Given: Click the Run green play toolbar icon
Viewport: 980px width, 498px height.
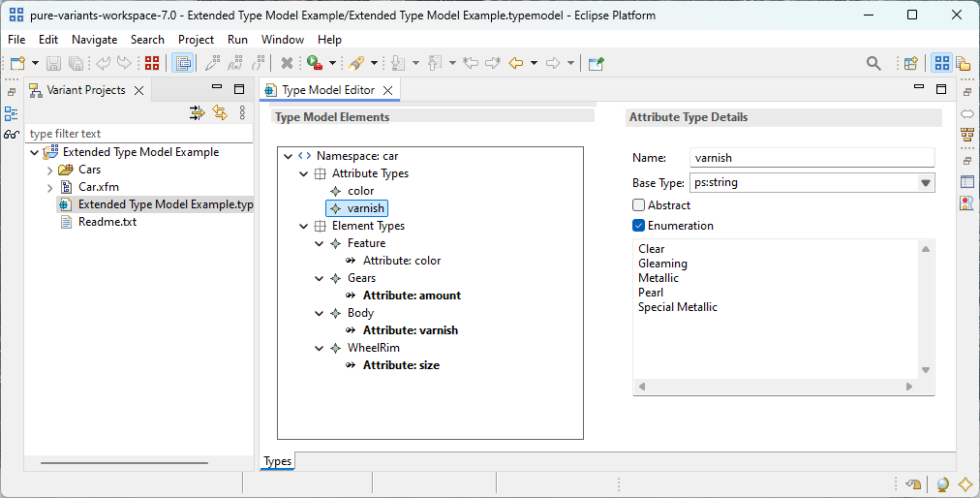Looking at the screenshot, I should pos(315,64).
